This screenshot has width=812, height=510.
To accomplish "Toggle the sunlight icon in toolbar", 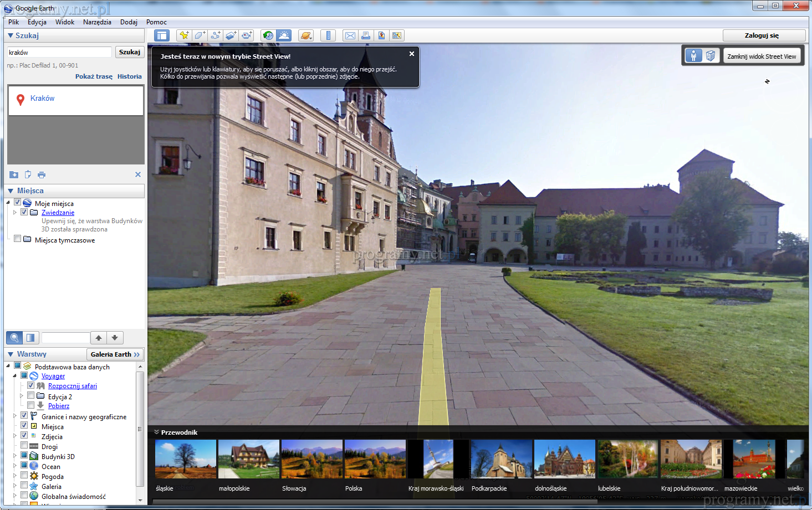I will [x=284, y=35].
